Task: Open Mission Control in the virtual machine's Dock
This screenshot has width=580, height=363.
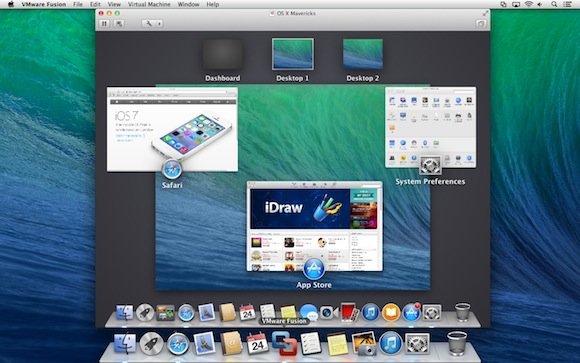Action: [x=165, y=313]
